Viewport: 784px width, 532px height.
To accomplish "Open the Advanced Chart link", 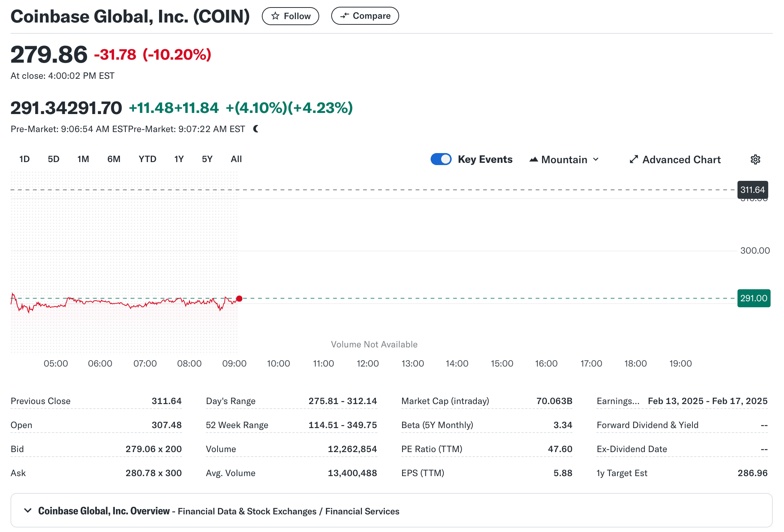I will 681,159.
